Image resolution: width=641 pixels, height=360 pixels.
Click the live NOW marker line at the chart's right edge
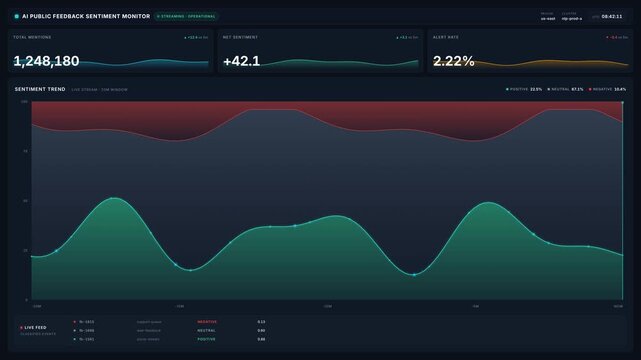[623, 200]
